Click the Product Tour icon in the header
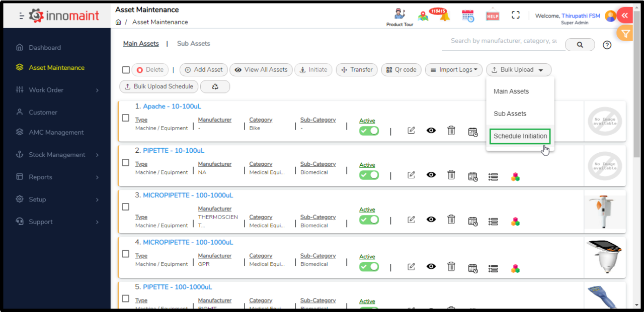 click(399, 15)
